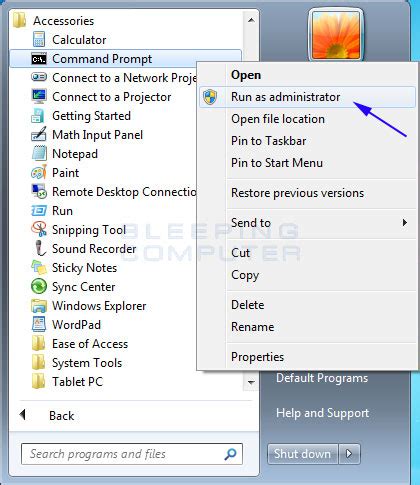Open the Notepad icon
The height and width of the screenshot is (485, 420).
tap(39, 154)
